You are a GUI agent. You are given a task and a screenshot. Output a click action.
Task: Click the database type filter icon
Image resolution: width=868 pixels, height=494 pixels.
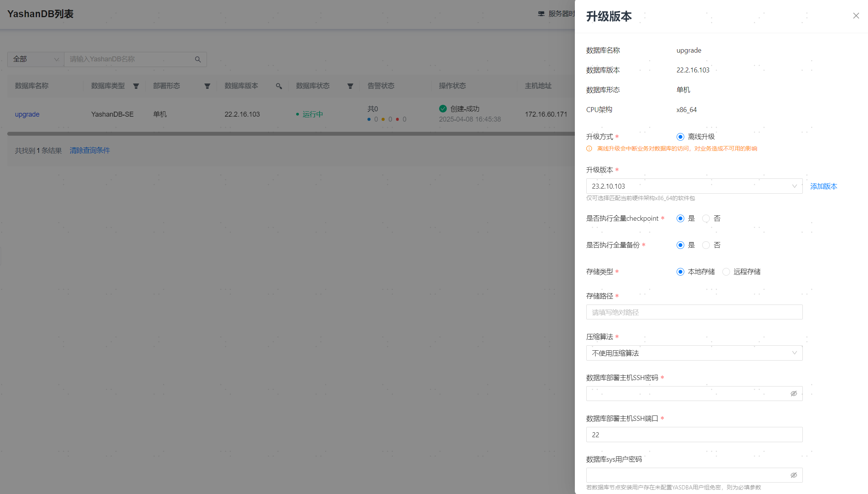[136, 86]
